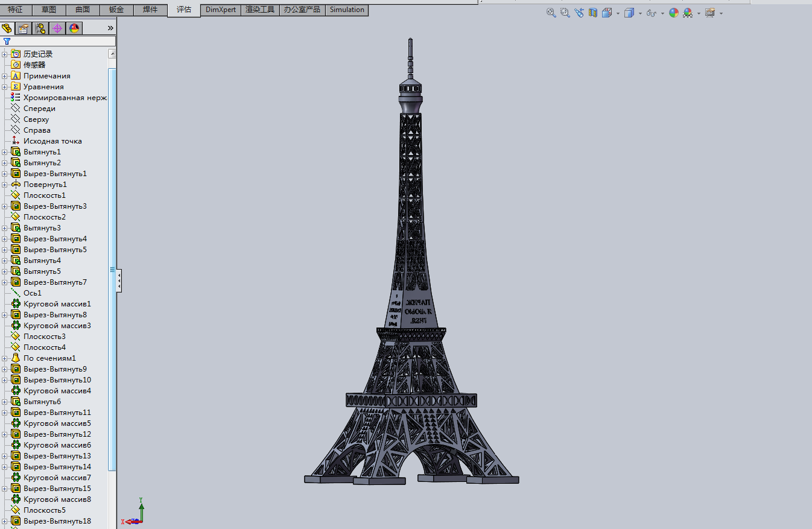The width and height of the screenshot is (812, 529).
Task: Open the View Orientation dropdown arrow
Action: [618, 13]
